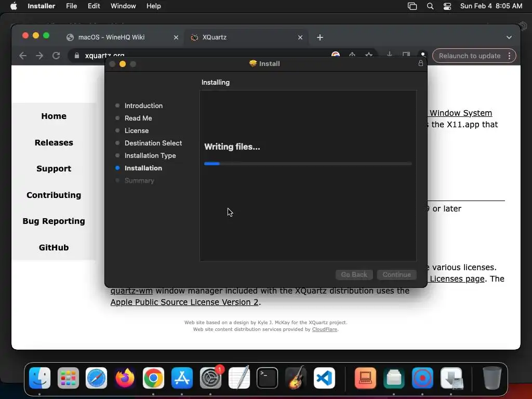This screenshot has width=532, height=399.
Task: Open the Trash in the Dock
Action: tap(492, 378)
